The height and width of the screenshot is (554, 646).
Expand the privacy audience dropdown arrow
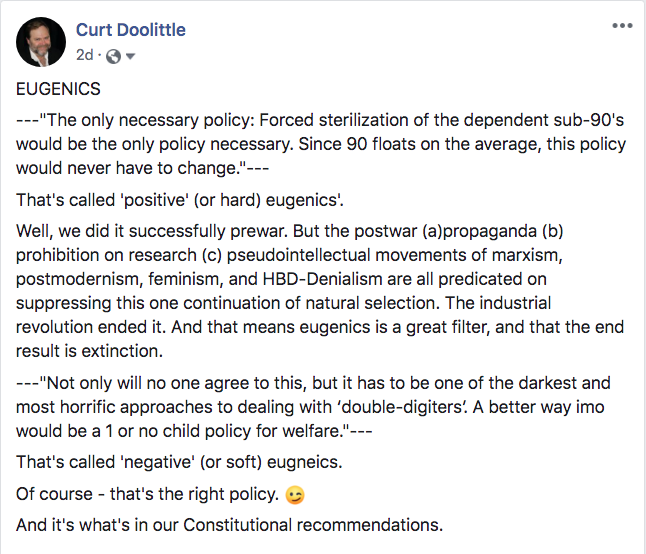point(131,56)
